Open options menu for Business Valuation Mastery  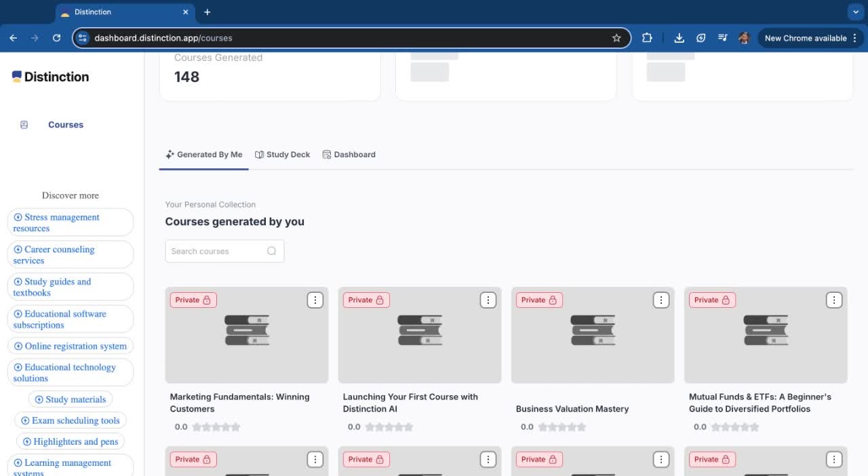pos(660,300)
